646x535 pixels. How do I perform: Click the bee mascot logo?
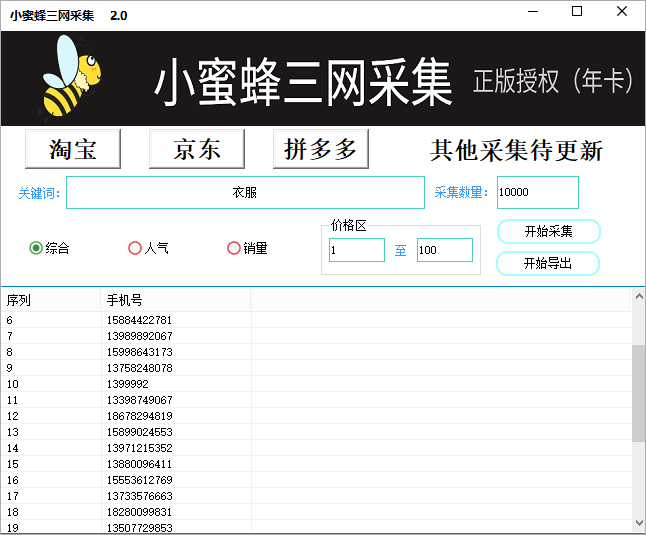71,76
